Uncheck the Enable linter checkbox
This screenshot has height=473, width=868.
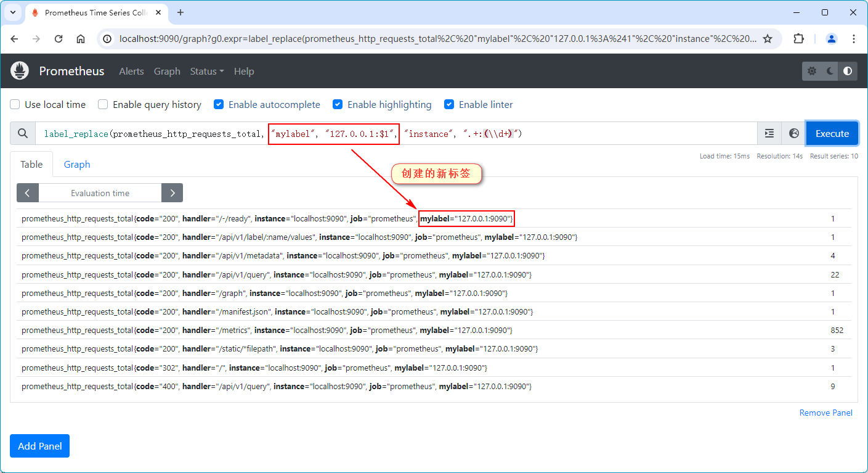(449, 104)
